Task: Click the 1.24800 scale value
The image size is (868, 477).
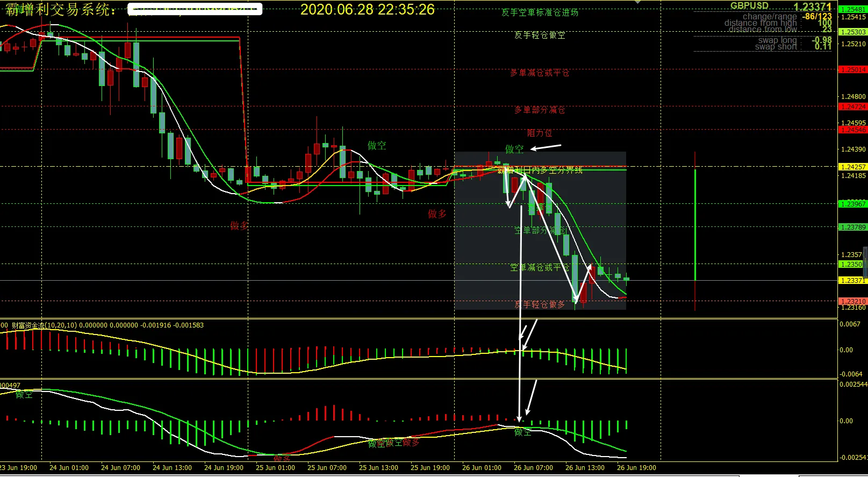Action: (x=853, y=97)
